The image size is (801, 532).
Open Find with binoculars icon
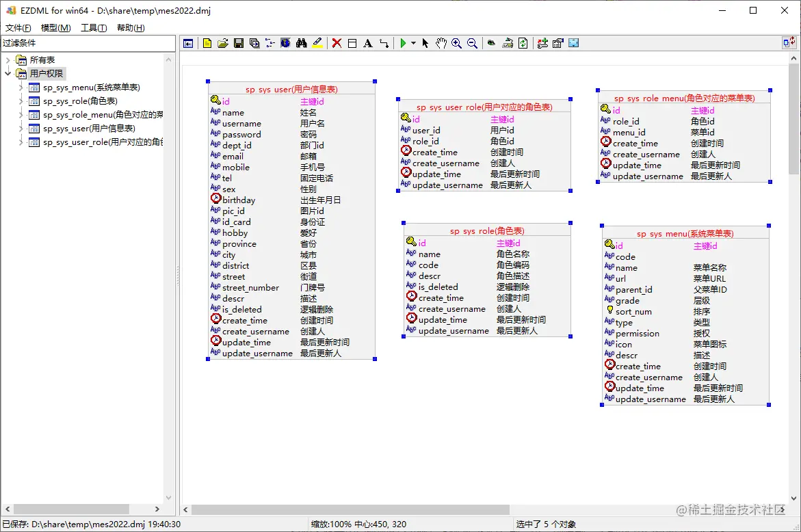302,43
